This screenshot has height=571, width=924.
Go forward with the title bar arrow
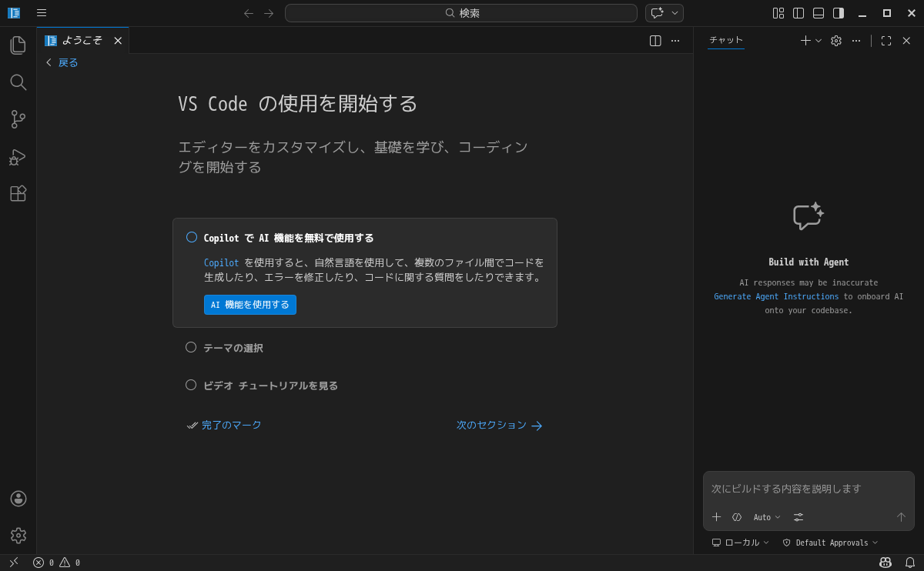pyautogui.click(x=269, y=13)
